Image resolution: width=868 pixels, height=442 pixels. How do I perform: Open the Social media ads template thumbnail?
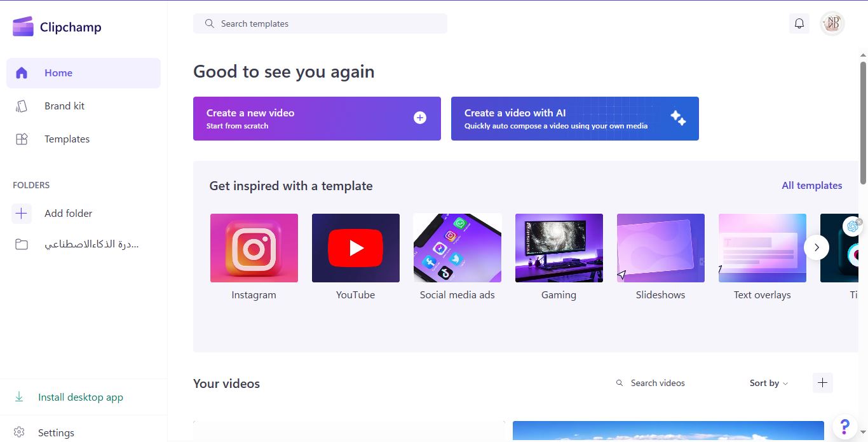[458, 248]
